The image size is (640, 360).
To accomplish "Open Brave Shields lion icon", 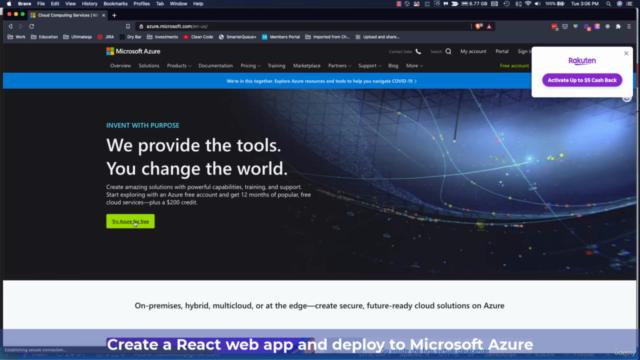I will (x=479, y=26).
